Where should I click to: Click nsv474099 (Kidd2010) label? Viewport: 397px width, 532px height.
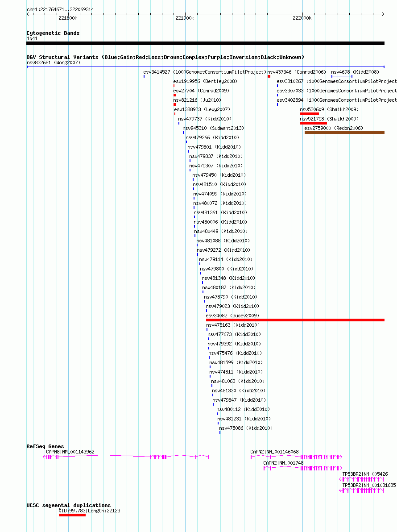[x=220, y=194]
